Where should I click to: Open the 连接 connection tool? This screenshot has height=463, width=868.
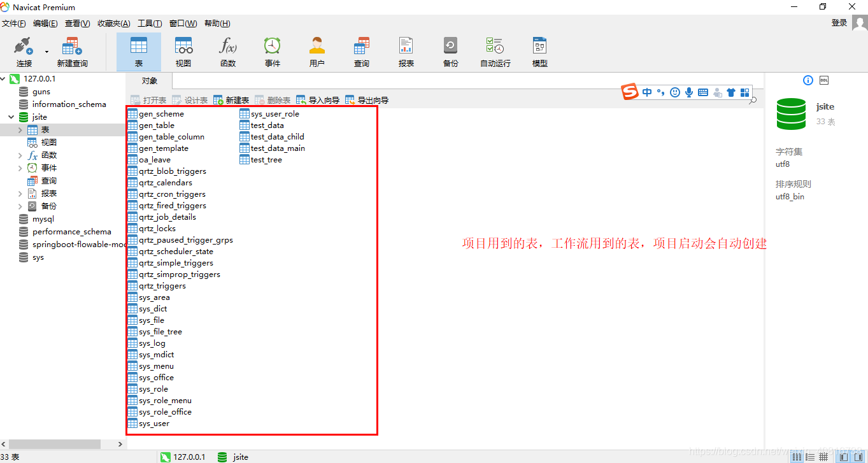24,52
